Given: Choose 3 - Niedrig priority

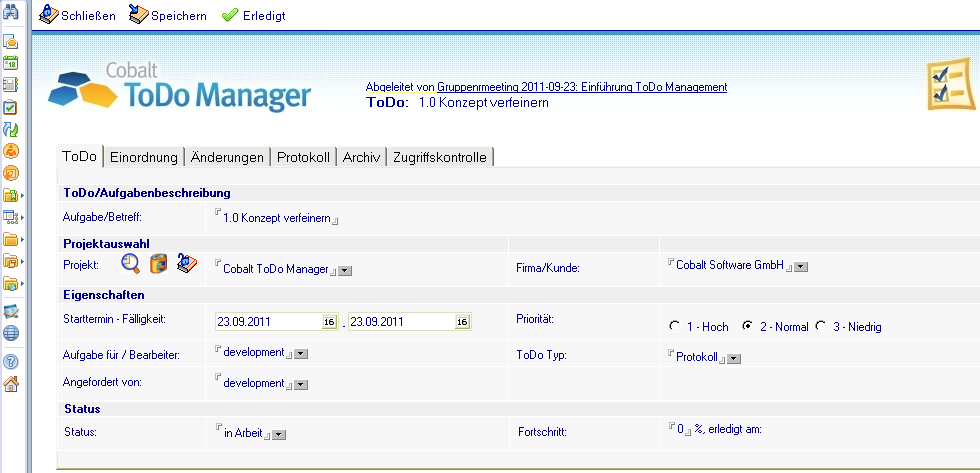Looking at the screenshot, I should 821,326.
